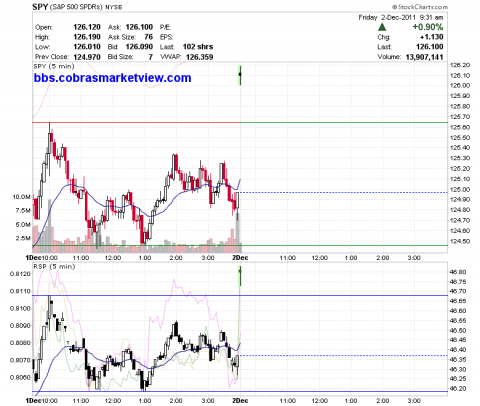Click the SPY ticker symbol heading
The width and height of the screenshot is (480, 406).
click(40, 7)
